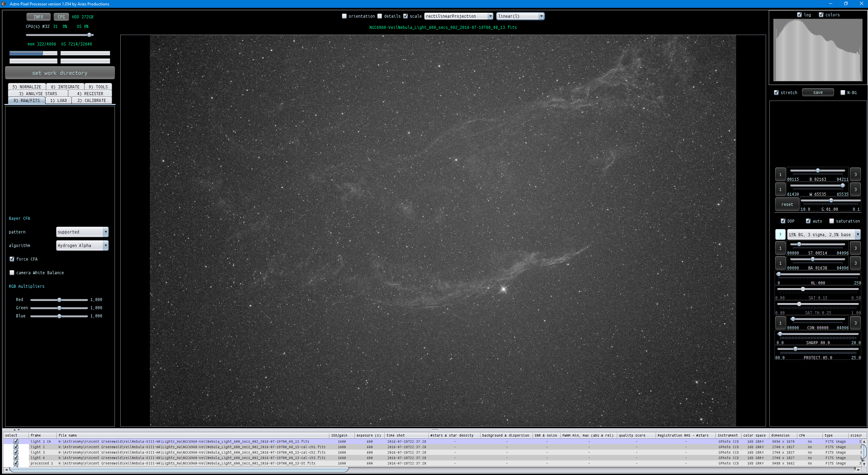This screenshot has width=868, height=475.
Task: Uncheck the DDP option
Action: [x=783, y=221]
